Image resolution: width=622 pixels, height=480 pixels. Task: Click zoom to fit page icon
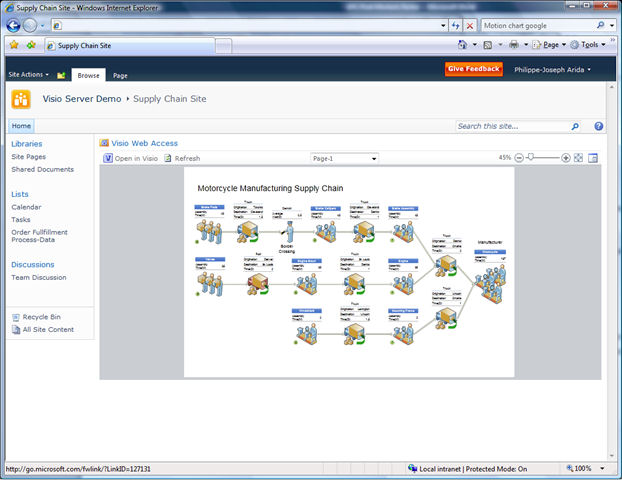[x=578, y=158]
